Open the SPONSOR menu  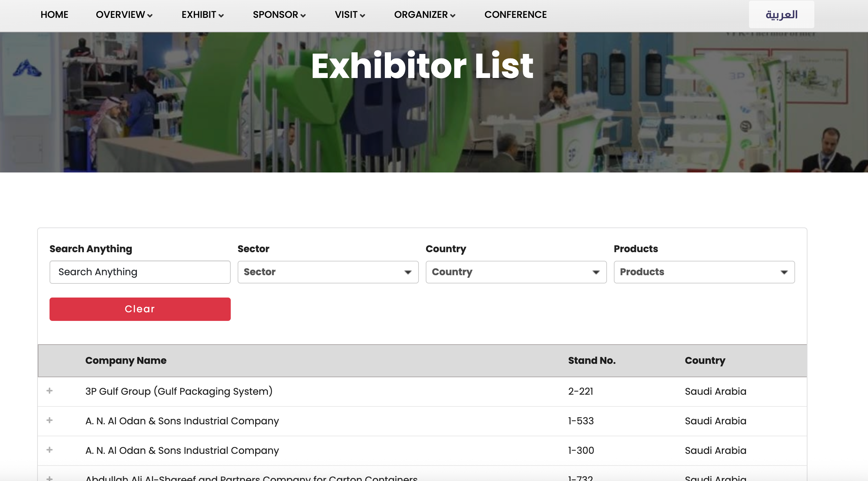pos(279,15)
